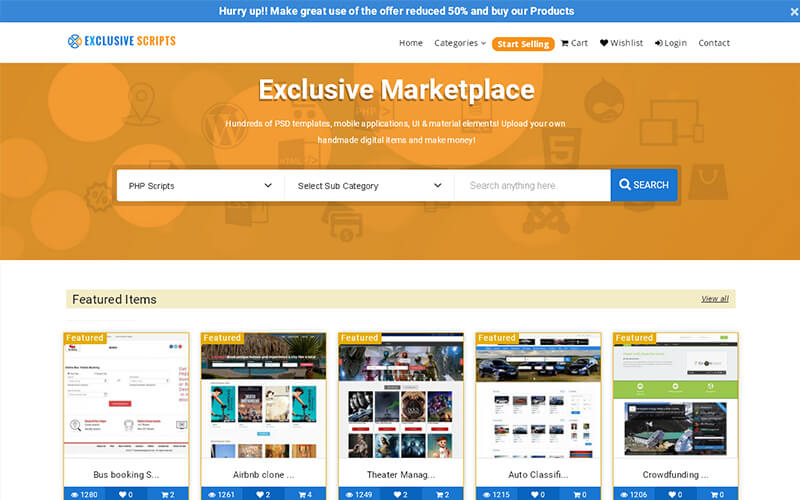Expand the Categories menu
The image size is (800, 500).
pos(460,43)
